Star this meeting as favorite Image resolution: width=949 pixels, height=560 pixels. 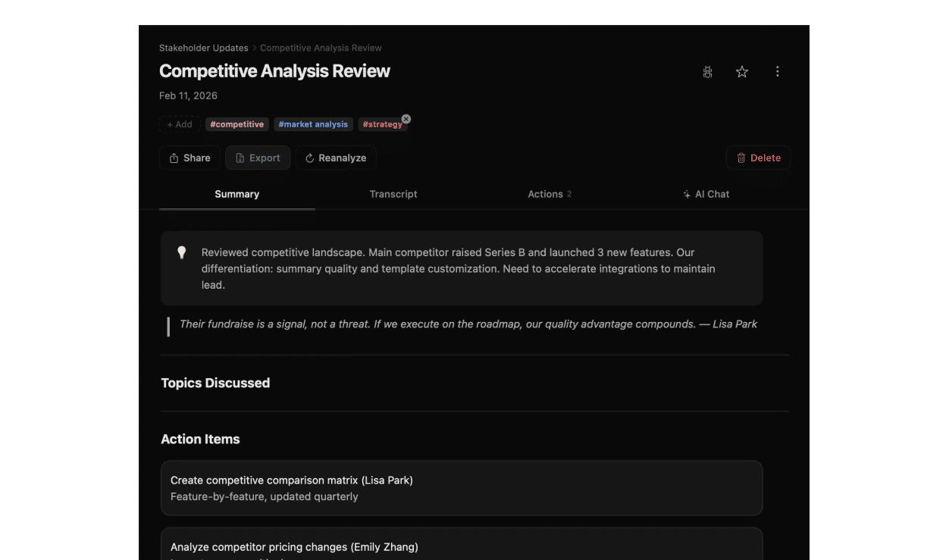742,72
